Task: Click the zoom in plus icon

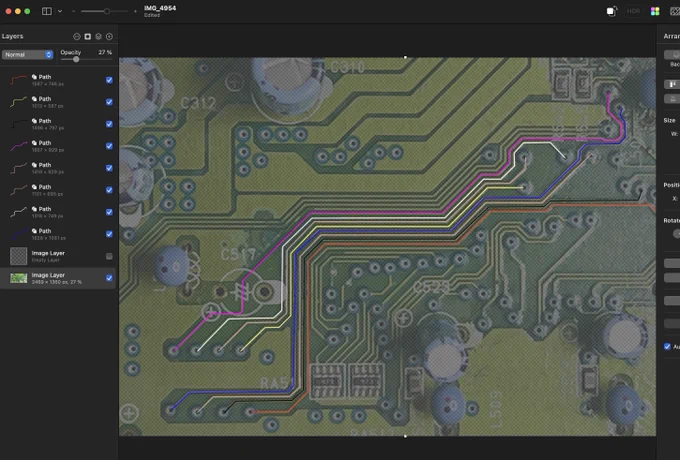Action: 135,11
